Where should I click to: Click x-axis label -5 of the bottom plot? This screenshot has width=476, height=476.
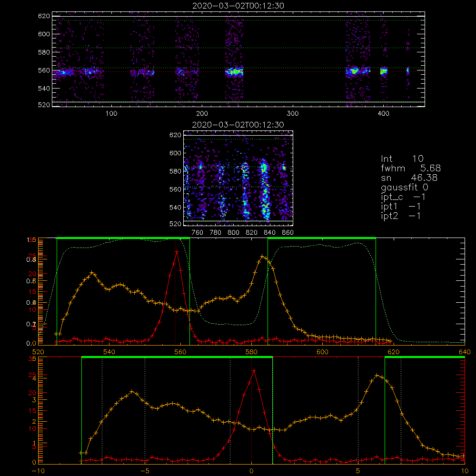click(145, 471)
